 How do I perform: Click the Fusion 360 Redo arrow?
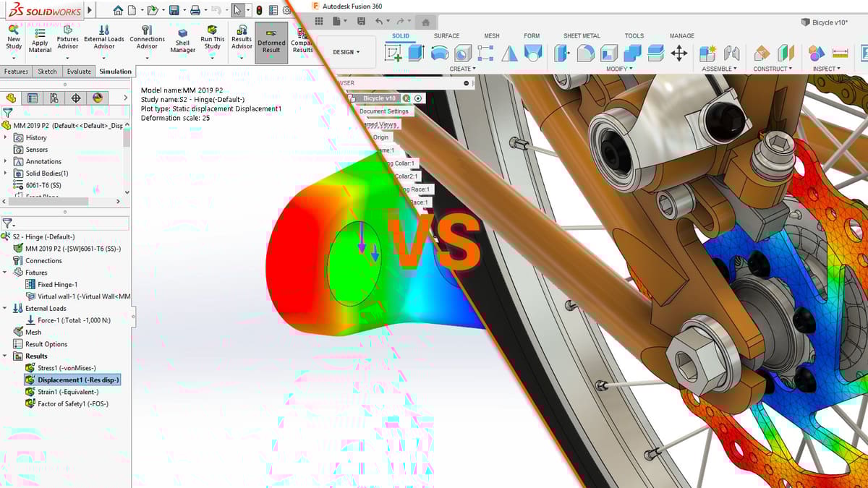click(401, 22)
